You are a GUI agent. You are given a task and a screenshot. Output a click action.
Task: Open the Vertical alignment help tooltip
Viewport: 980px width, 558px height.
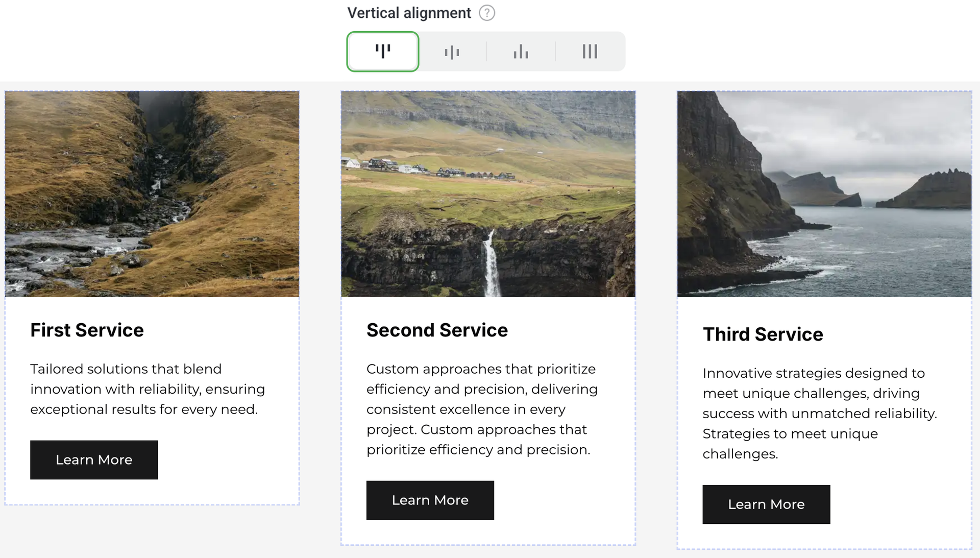487,13
